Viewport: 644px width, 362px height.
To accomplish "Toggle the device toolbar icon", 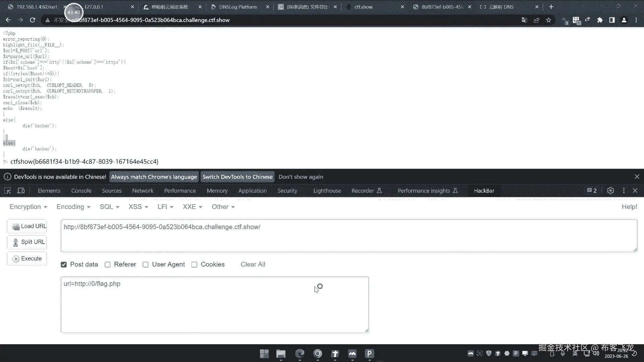I will pyautogui.click(x=21, y=191).
